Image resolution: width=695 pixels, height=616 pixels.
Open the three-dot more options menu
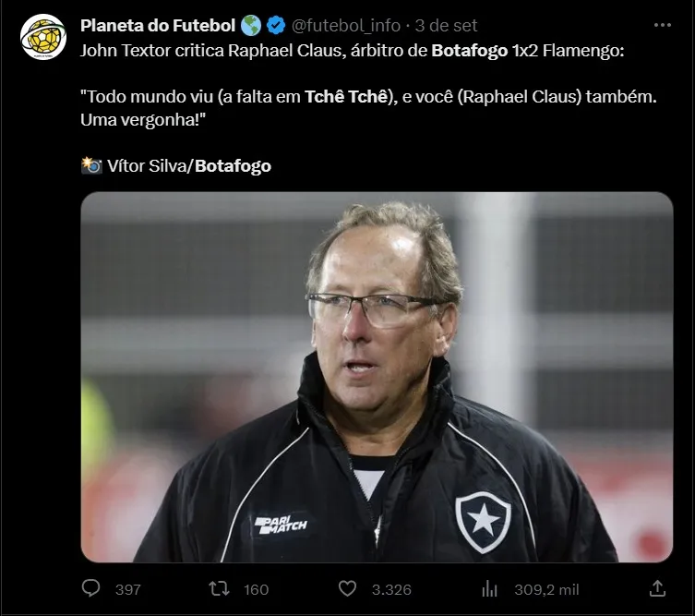click(x=662, y=25)
